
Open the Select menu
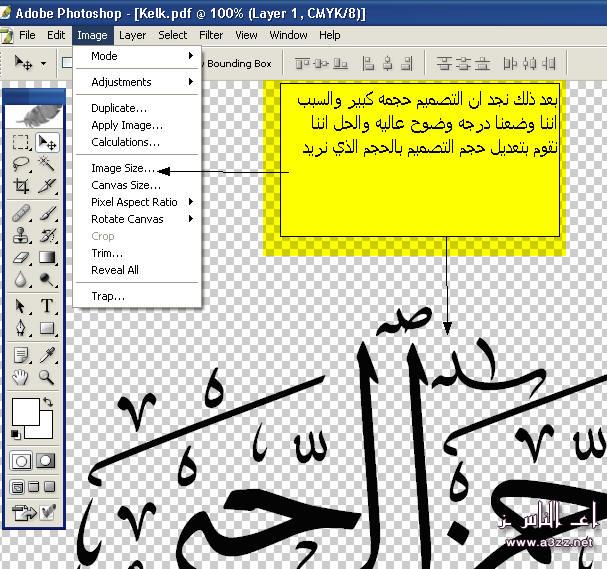173,35
